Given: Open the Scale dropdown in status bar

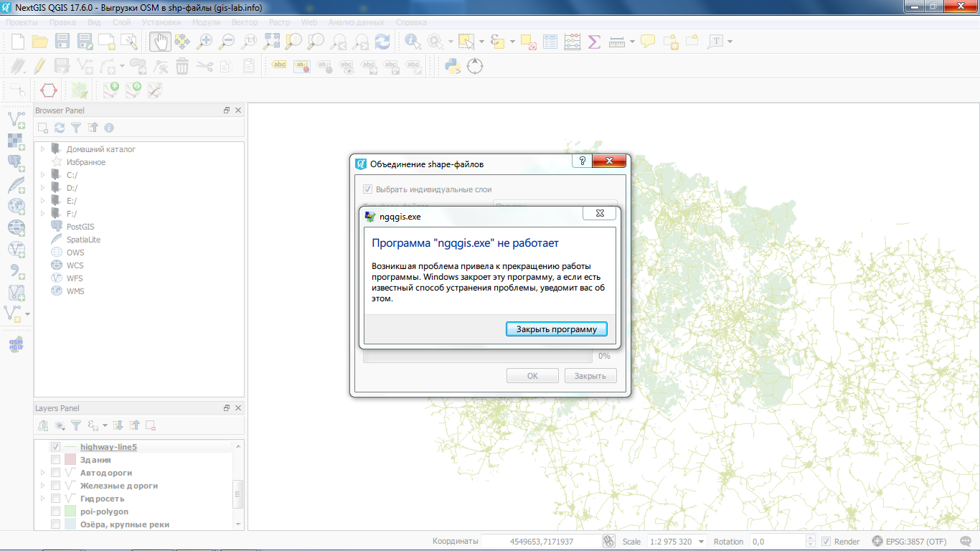Looking at the screenshot, I should pos(701,542).
